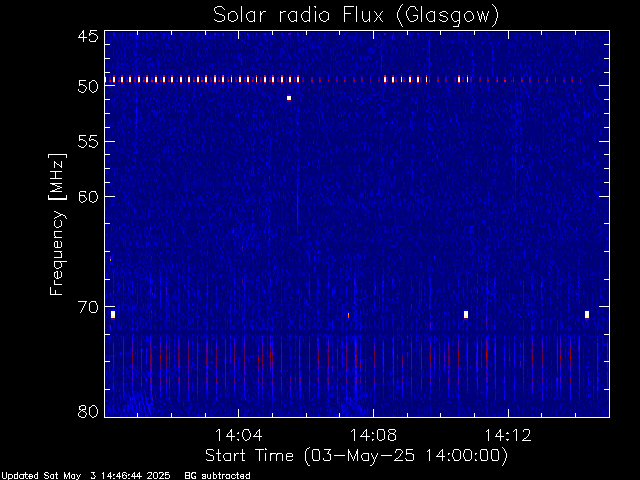The image size is (640, 480).
Task: Click the bright 71 MHz burst at the plot's start
Action: coord(113,314)
